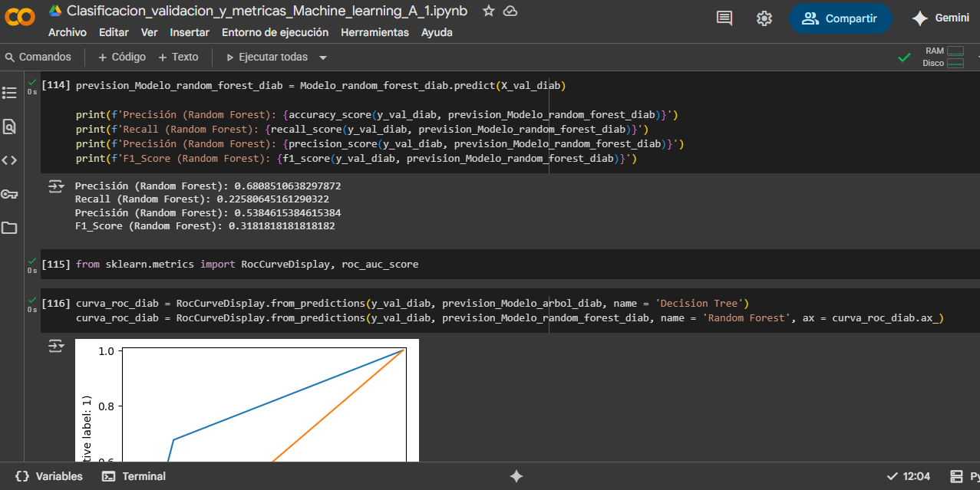Add a new Texto cell

(x=178, y=57)
